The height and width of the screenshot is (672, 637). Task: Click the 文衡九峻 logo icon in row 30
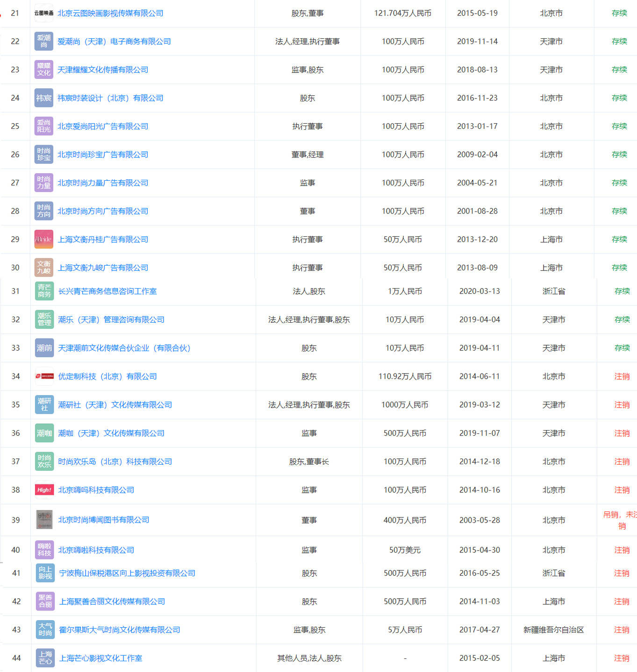(44, 268)
